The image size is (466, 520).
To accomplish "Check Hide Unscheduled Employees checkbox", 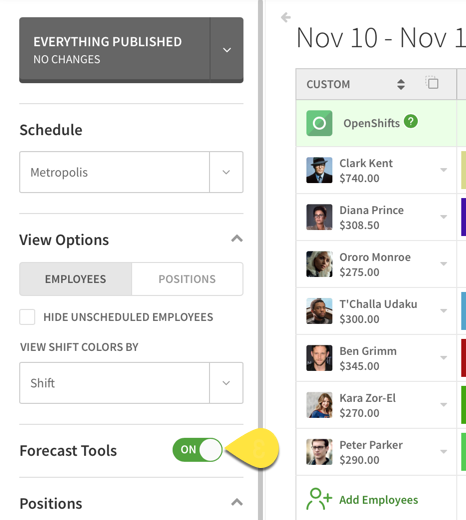I will point(27,317).
